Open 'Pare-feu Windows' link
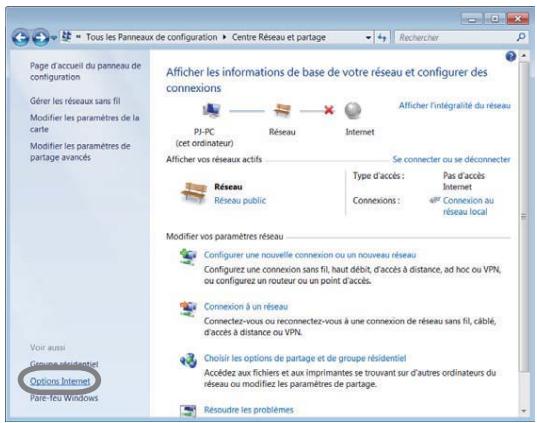Image resolution: width=537 pixels, height=423 pixels. pos(64,398)
